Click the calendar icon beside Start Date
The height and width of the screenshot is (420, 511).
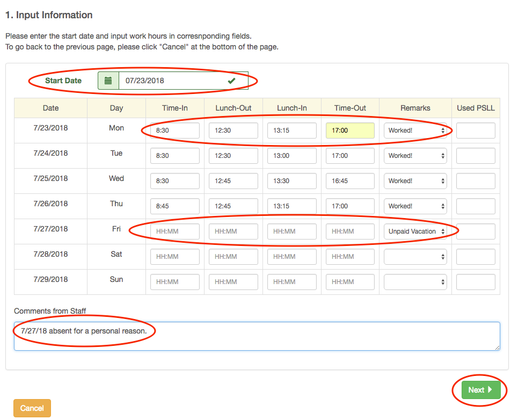tap(108, 81)
